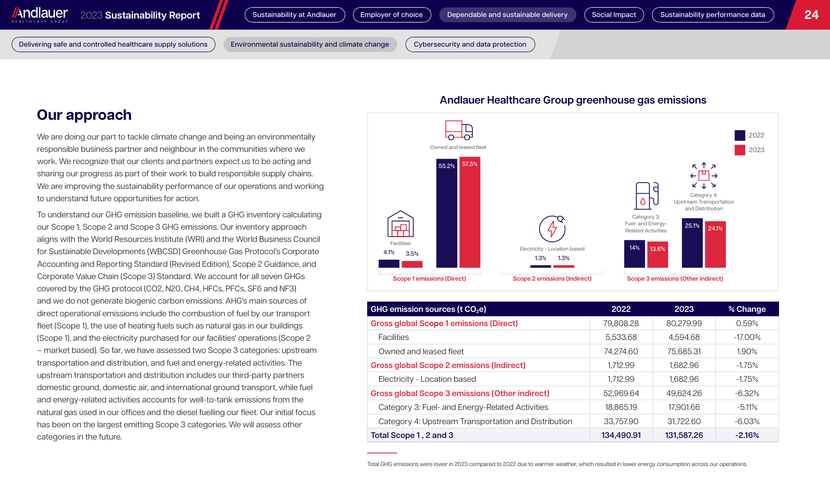
Task: Open Delivering safe and controlled healthcare link
Action: pos(113,44)
